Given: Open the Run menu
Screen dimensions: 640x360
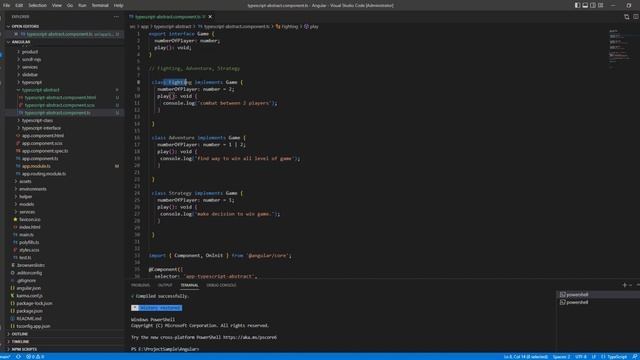Looking at the screenshot, I should point(82,5).
